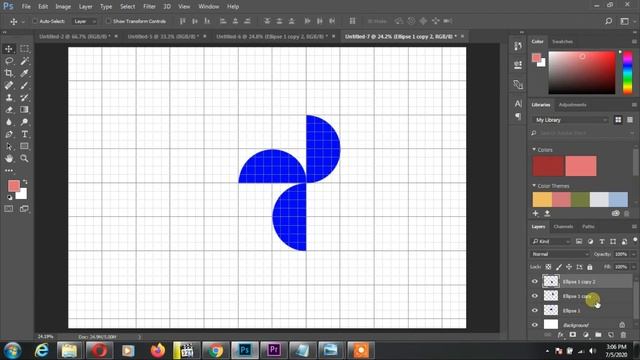Add layer style via fx icon
640x360 pixels.
(x=560, y=335)
